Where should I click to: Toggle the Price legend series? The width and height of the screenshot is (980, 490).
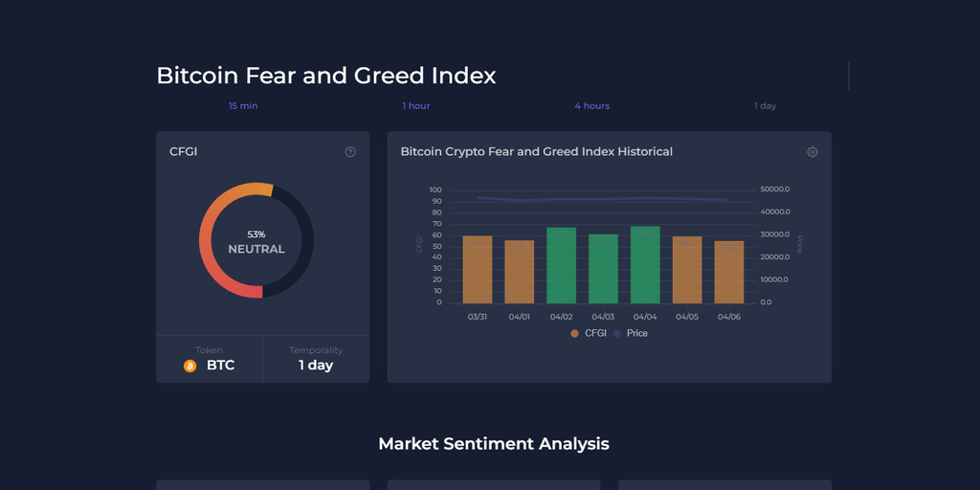[631, 333]
